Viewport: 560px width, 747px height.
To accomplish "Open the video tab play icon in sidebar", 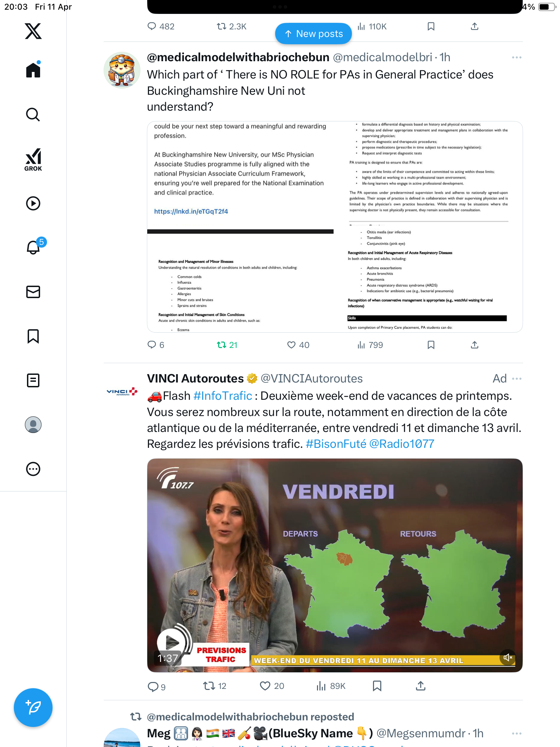I will tap(33, 203).
